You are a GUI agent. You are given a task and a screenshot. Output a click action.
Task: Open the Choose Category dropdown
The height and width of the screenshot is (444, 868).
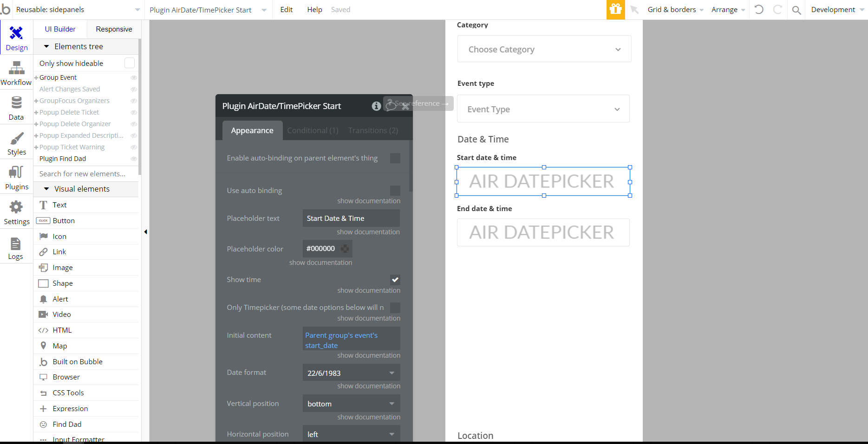pyautogui.click(x=544, y=49)
